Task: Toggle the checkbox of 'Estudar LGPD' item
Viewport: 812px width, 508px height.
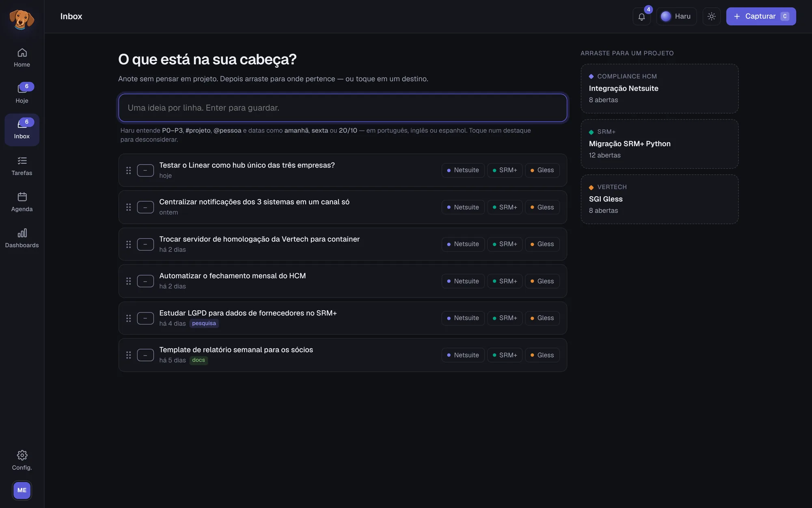Action: click(x=145, y=318)
